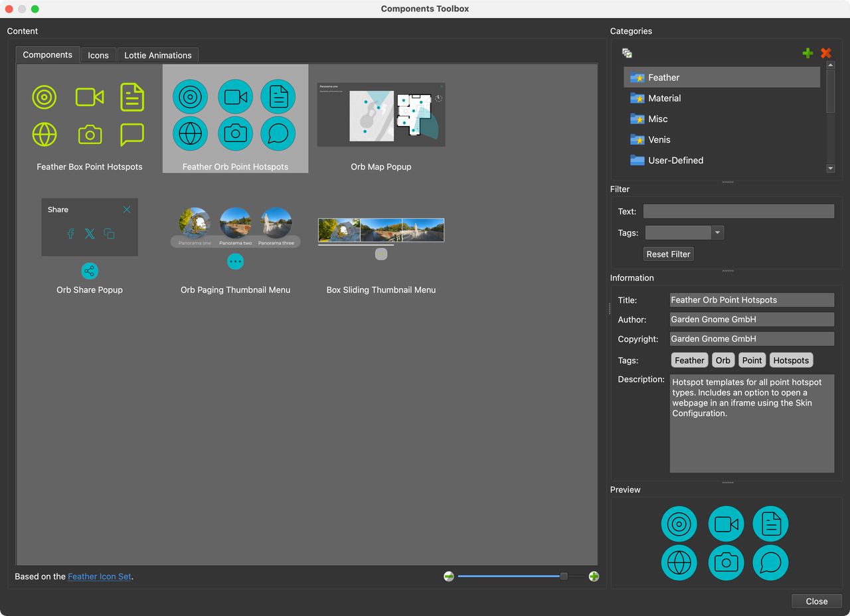Open the Lottie Animations tab
This screenshot has height=616, width=850.
click(158, 54)
